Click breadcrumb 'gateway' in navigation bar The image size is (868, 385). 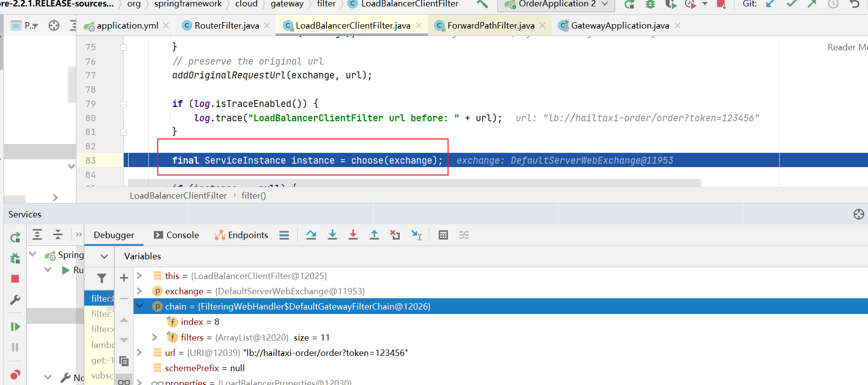pos(287,4)
